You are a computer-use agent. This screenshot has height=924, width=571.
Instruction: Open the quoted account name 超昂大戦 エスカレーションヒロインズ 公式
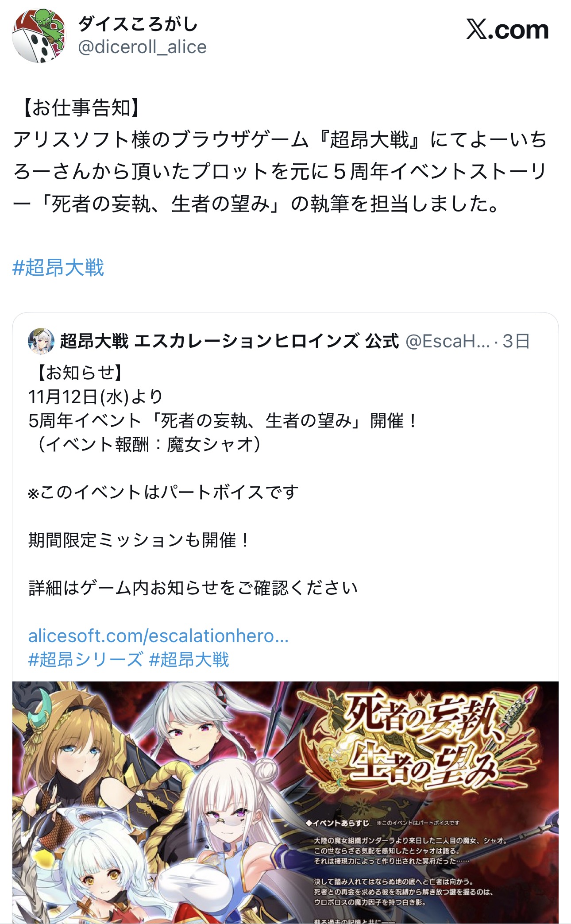[229, 341]
